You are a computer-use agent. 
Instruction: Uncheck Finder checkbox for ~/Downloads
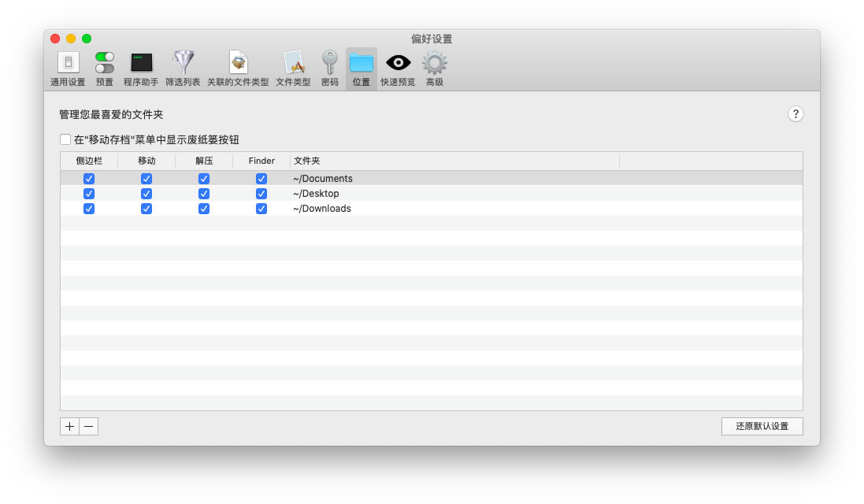tap(261, 209)
